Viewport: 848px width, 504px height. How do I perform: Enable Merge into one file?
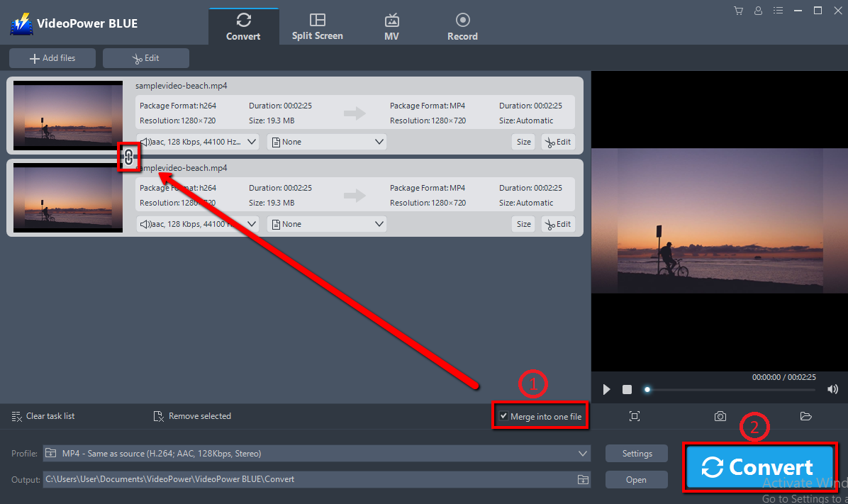click(x=503, y=416)
